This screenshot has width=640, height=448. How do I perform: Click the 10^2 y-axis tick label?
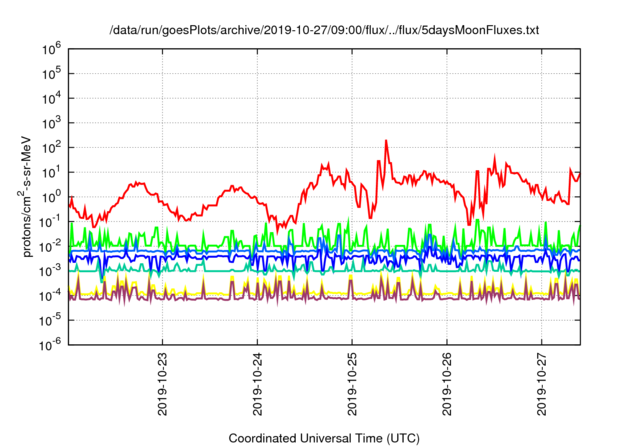[x=51, y=148]
